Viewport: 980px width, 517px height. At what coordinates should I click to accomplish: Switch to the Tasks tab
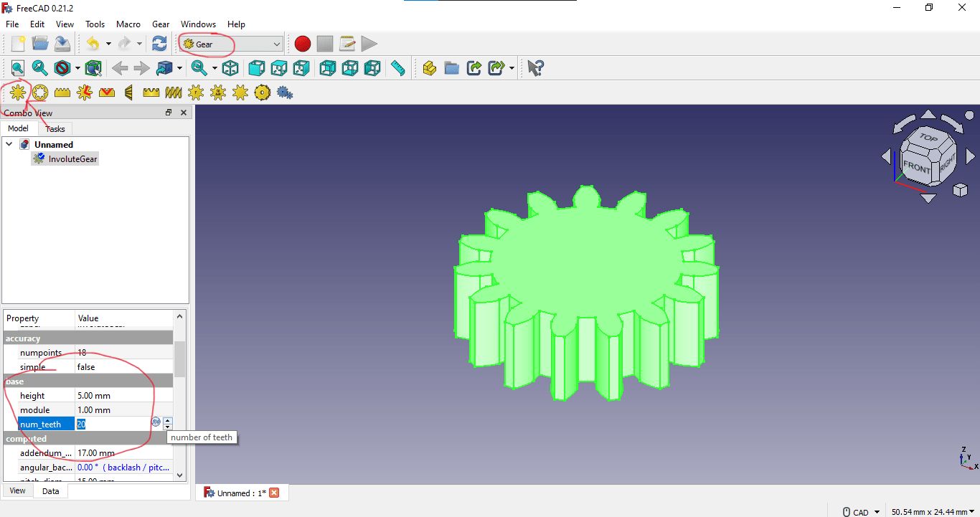coord(55,129)
